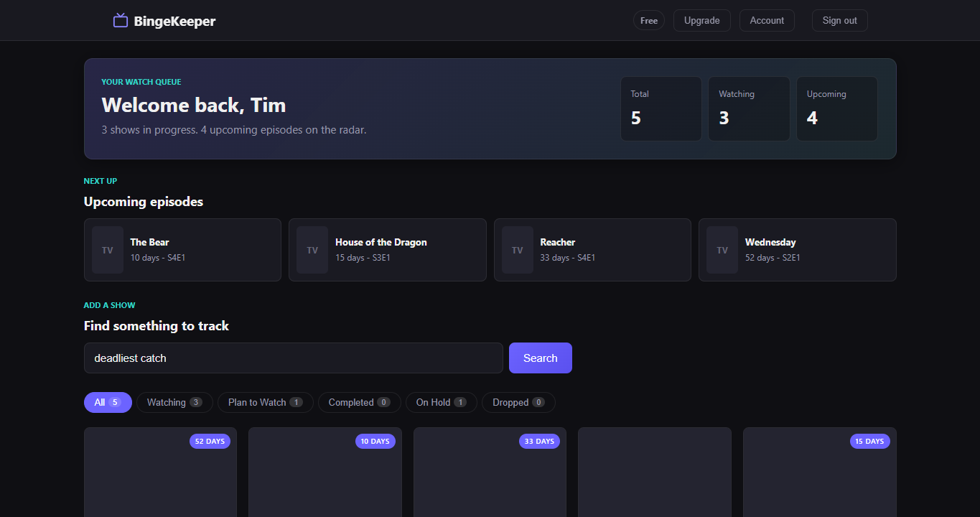Open the show poster with 52 DAYS badge

[160, 472]
